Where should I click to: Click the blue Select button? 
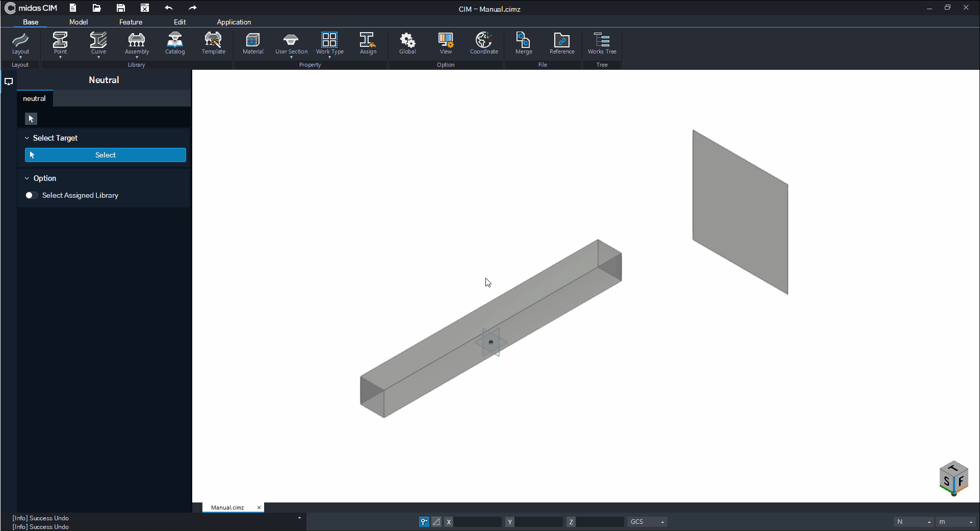pos(106,155)
